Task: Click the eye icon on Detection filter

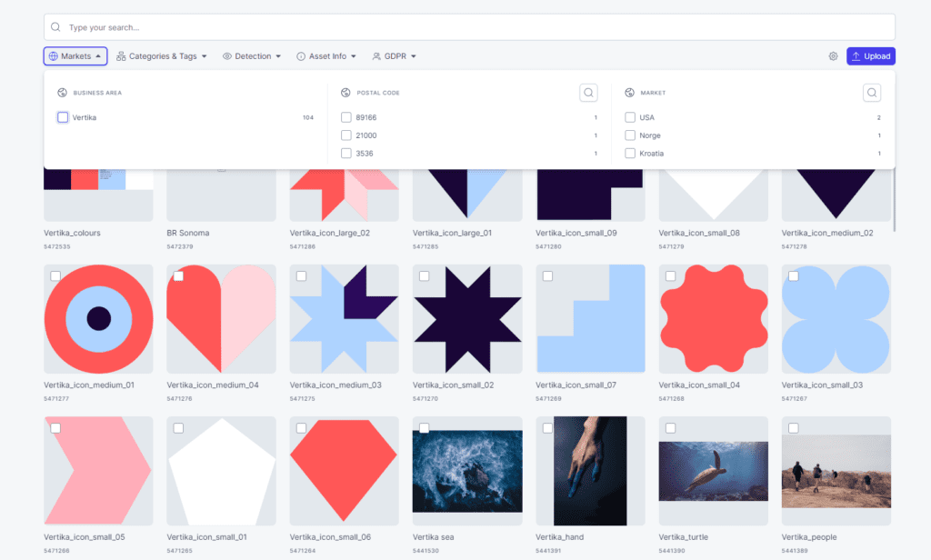Action: click(x=226, y=56)
